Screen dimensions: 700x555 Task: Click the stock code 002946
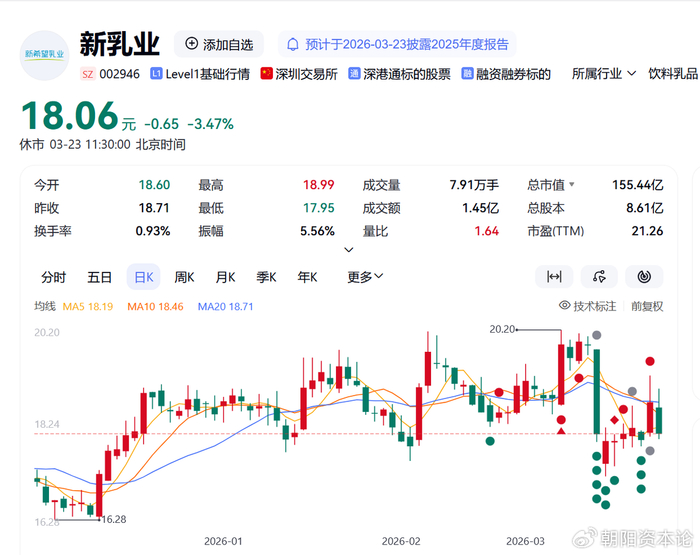click(119, 74)
